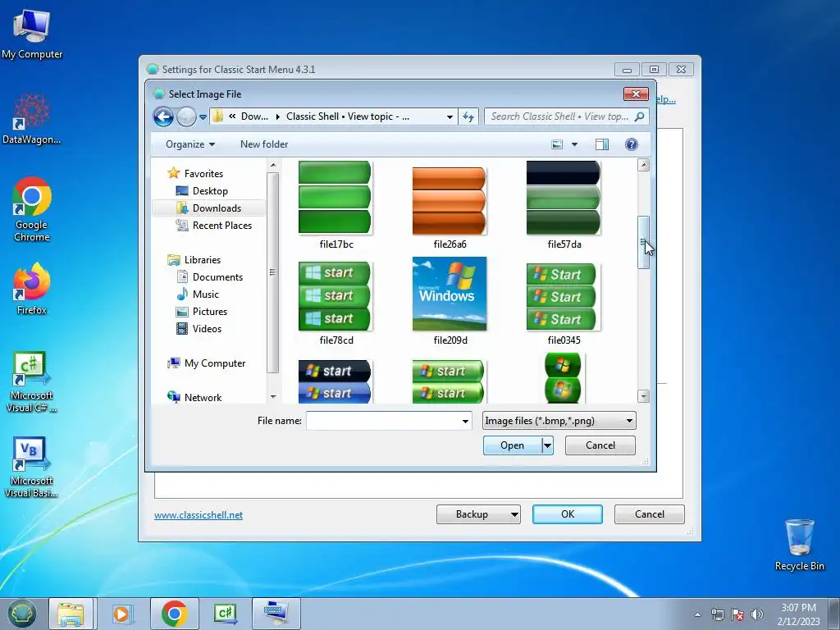
Task: Open Microsoft Visual Basic desktop shortcut
Action: point(32,468)
